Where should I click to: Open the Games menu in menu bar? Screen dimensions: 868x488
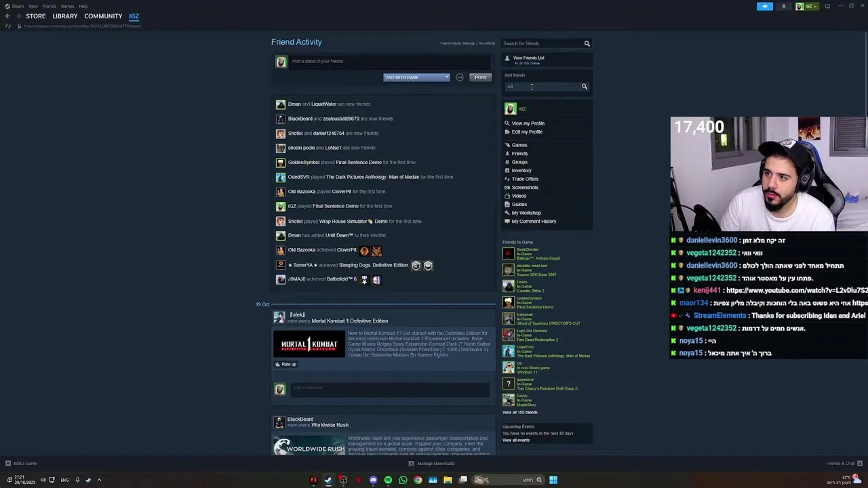[x=67, y=6]
